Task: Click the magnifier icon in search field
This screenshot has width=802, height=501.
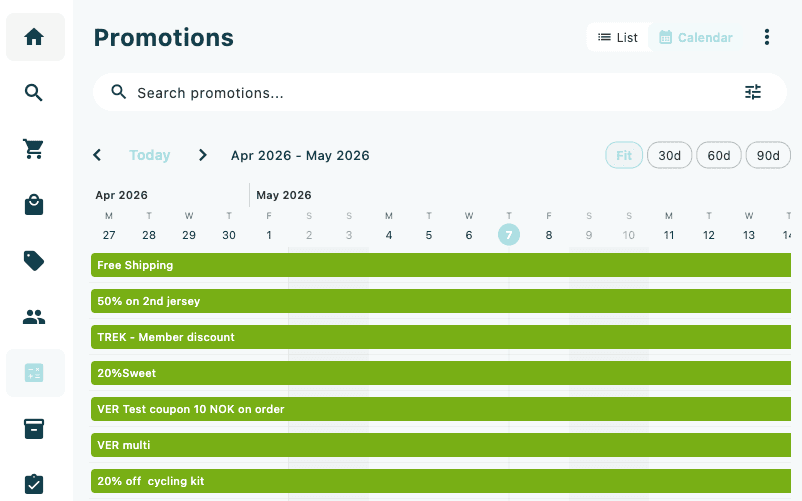Action: click(119, 92)
